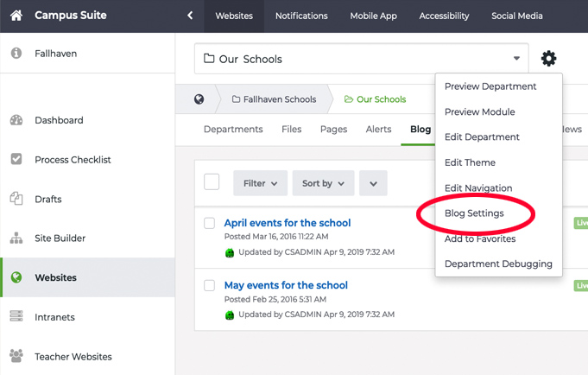Open Process Checklist in sidebar

pyautogui.click(x=73, y=160)
